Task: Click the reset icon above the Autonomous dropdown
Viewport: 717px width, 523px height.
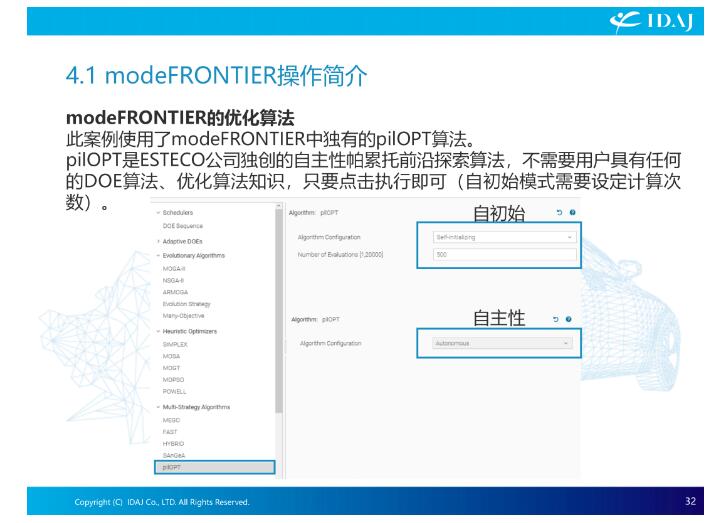Action: pyautogui.click(x=556, y=320)
